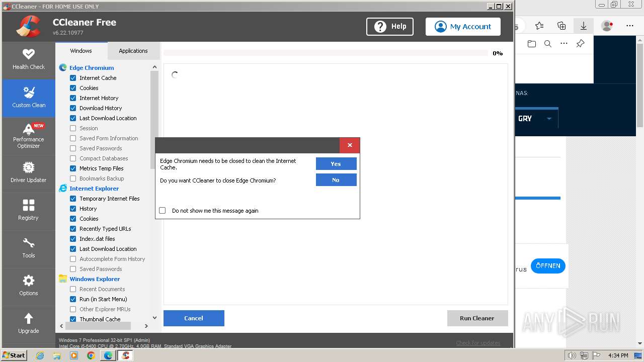Click the Start button
This screenshot has width=644, height=362.
[14, 355]
